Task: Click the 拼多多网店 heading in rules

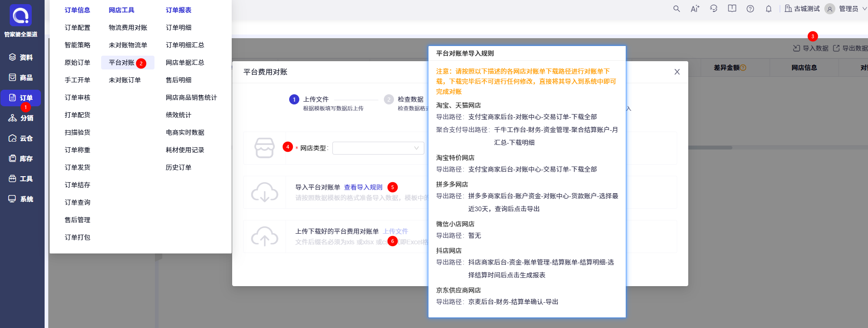Action: pos(452,184)
